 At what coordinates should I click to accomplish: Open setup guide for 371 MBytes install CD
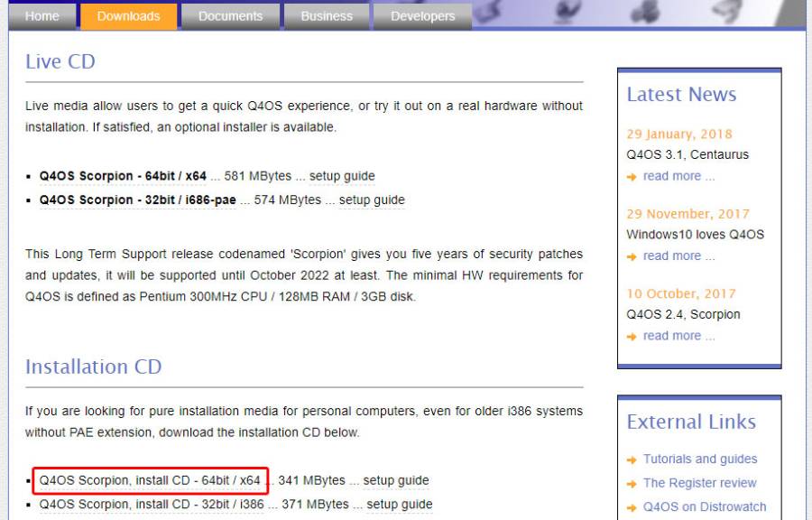tap(400, 505)
